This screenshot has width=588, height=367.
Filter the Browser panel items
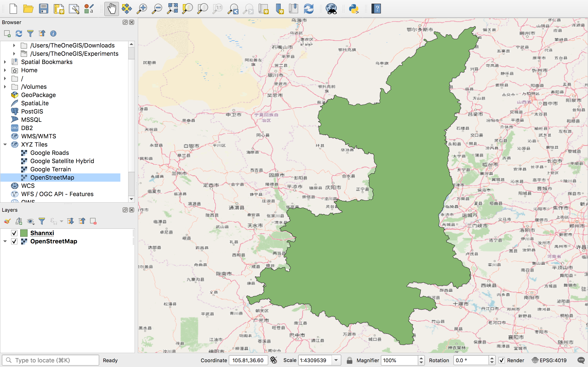(x=30, y=33)
